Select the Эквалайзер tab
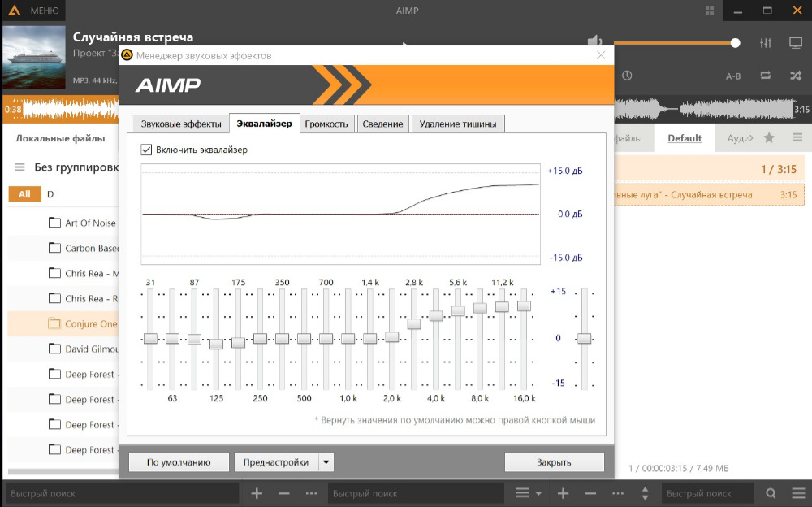Screen dimensions: 812x507 (264, 123)
